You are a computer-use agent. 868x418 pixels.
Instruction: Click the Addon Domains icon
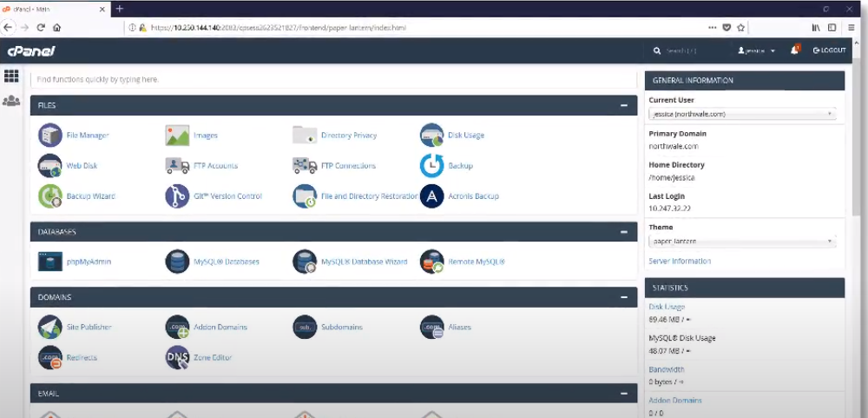[177, 327]
